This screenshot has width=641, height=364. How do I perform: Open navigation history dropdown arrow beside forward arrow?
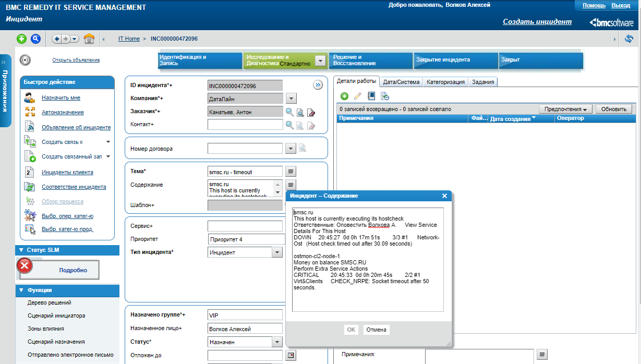pos(75,39)
